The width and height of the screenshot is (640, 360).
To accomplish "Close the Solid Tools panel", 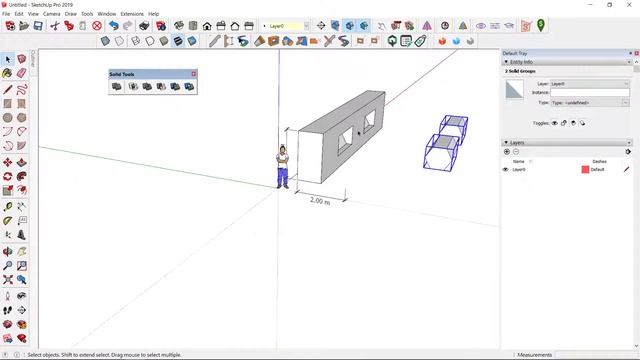I will (x=193, y=74).
